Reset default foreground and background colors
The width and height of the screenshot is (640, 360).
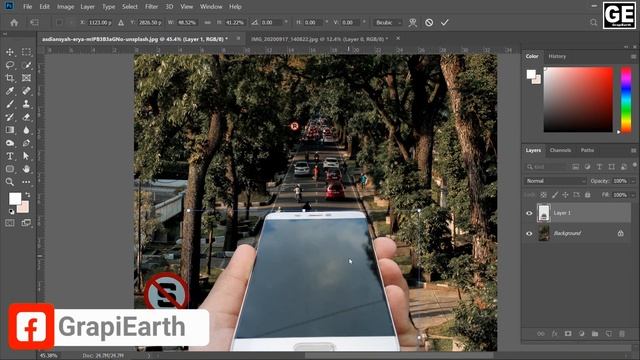click(x=11, y=211)
